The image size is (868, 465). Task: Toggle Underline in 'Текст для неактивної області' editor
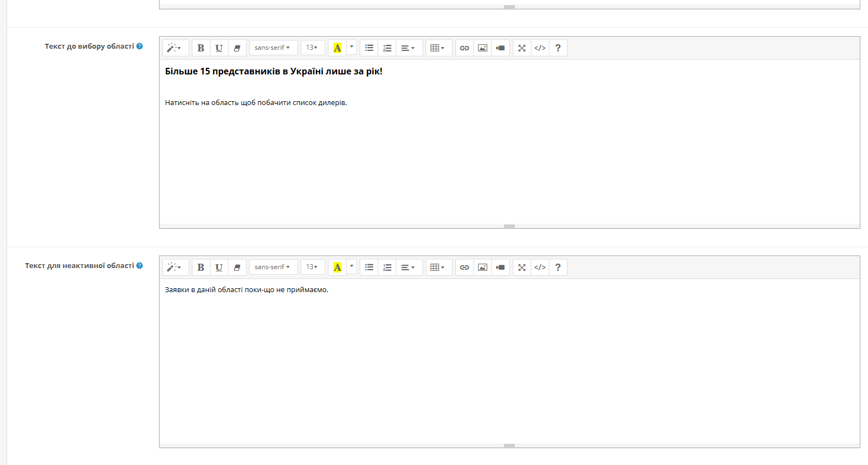[219, 268]
